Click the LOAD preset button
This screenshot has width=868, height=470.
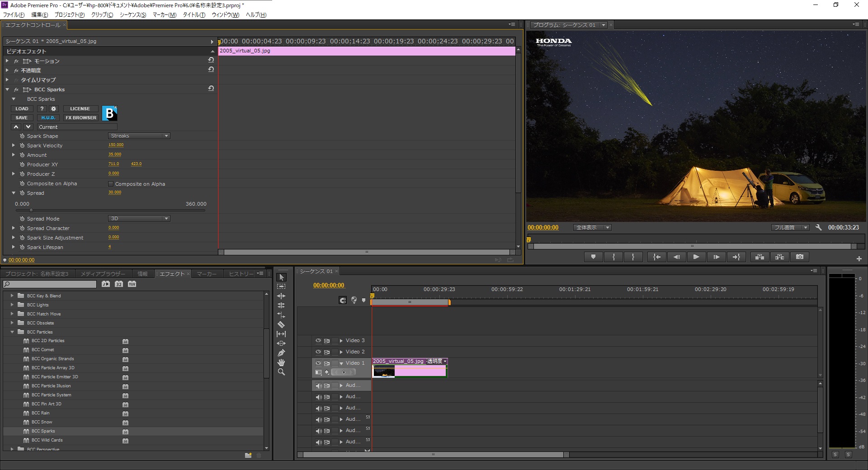tap(22, 108)
